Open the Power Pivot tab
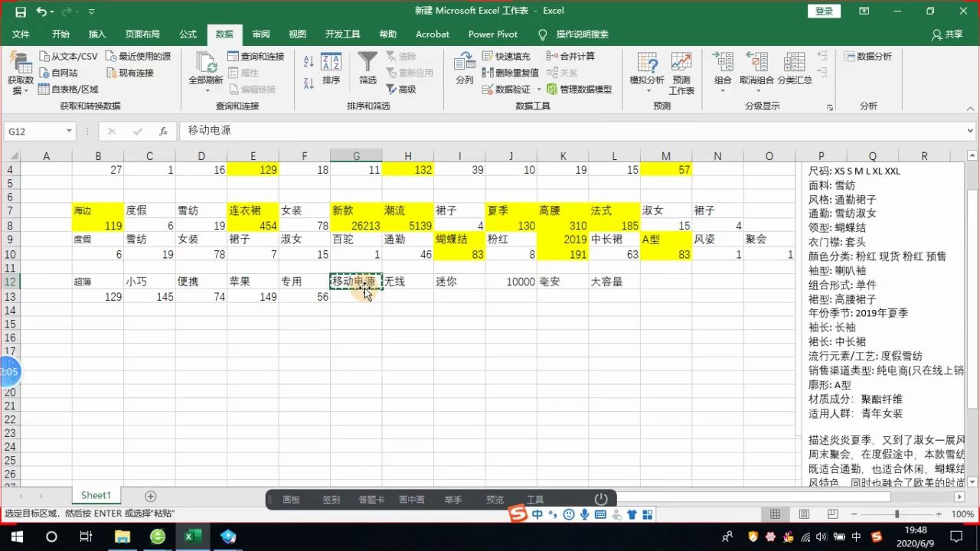This screenshot has height=551, width=980. 493,34
